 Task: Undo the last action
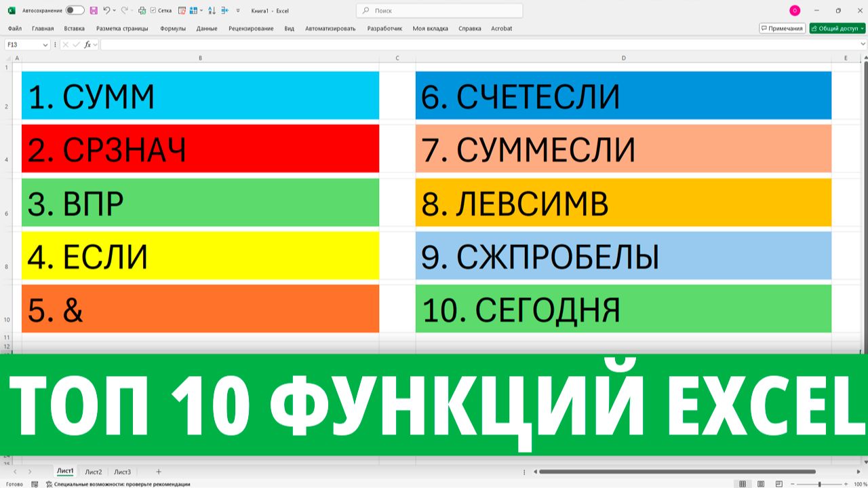106,11
